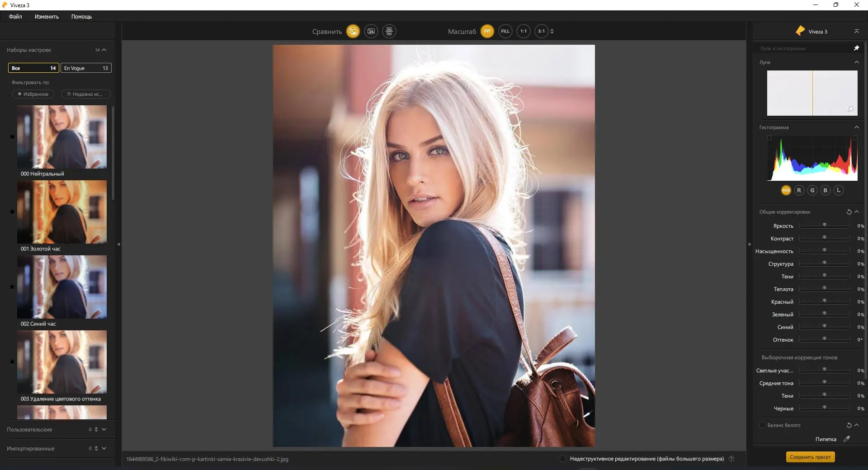
Task: Collapse the Лупа section
Action: 856,62
